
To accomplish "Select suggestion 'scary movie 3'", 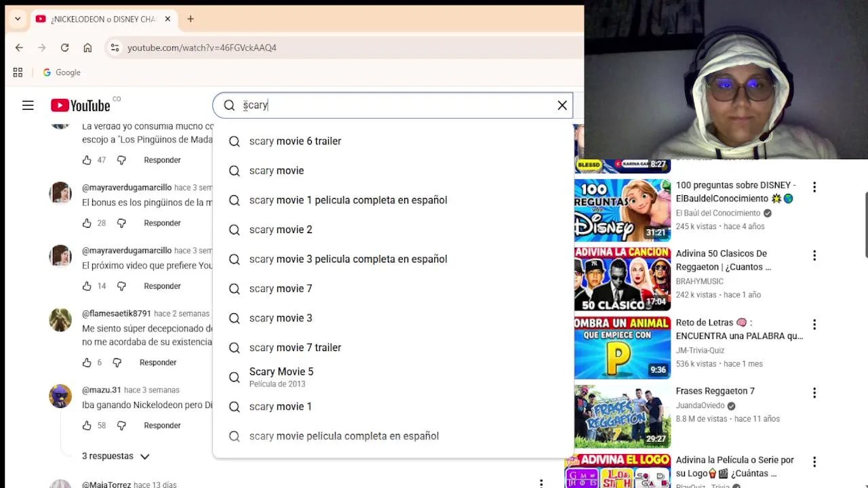I will tap(393, 318).
